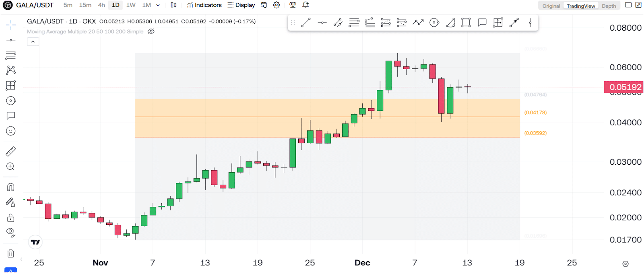Screen dimensions: 644x273
Task: Switch to 5m timeframe
Action: click(x=68, y=5)
